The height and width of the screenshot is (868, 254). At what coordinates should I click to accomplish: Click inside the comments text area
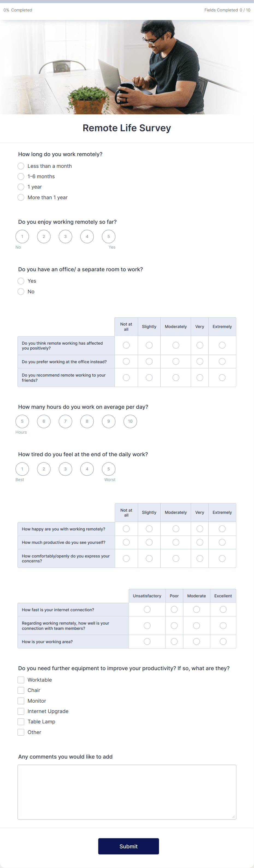point(127,792)
